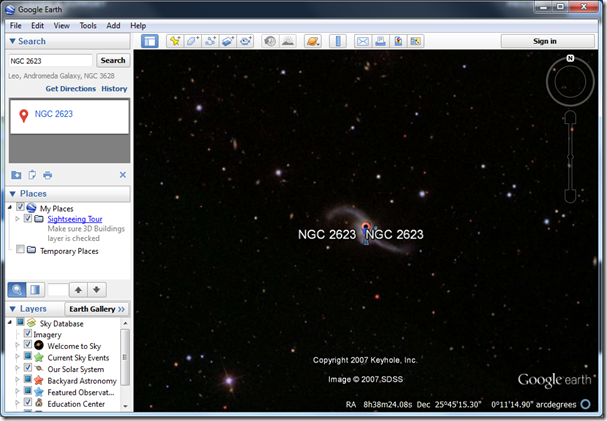Open the search History link
The height and width of the screenshot is (421, 607).
tap(114, 89)
